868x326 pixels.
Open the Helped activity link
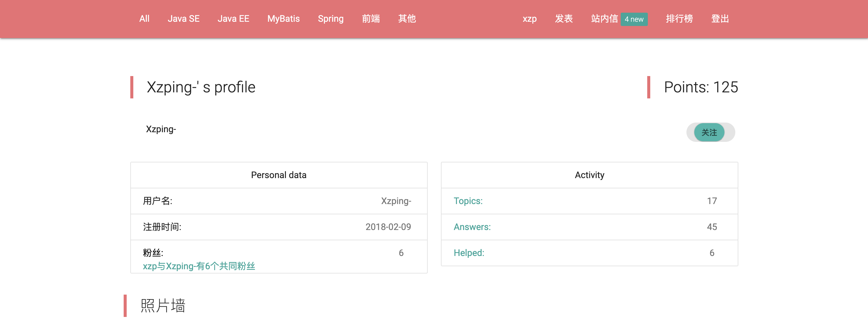coord(469,253)
